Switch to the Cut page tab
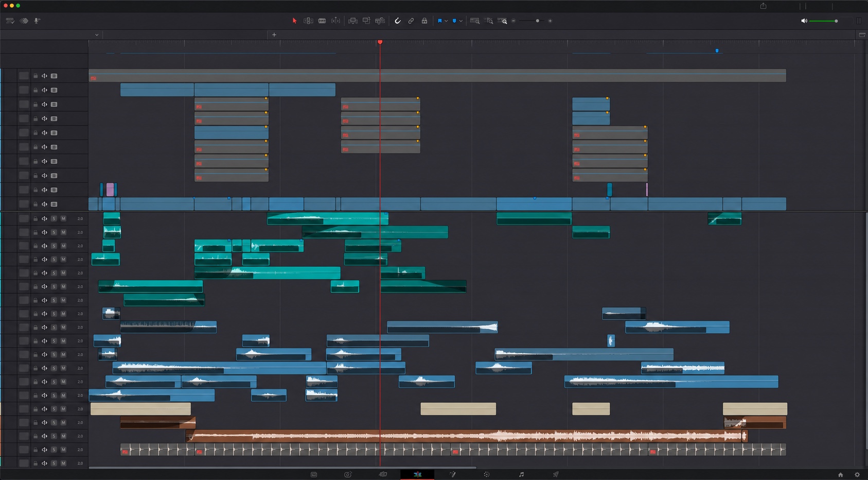 (x=383, y=474)
